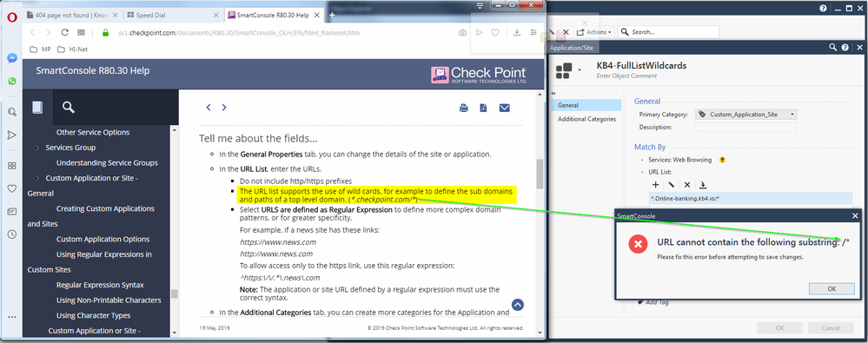Click the browser address bar URL
868x343 pixels.
(x=239, y=33)
